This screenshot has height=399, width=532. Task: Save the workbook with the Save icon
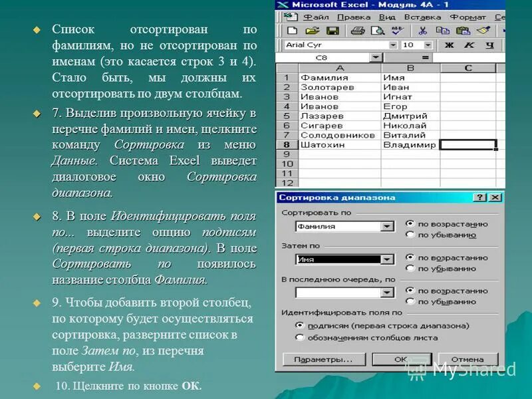(333, 31)
